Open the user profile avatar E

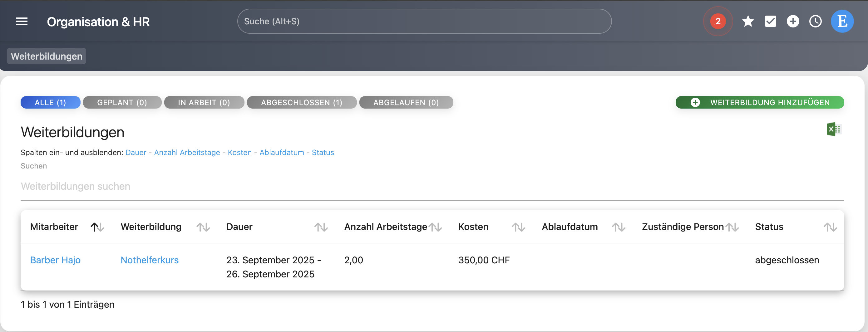tap(842, 22)
